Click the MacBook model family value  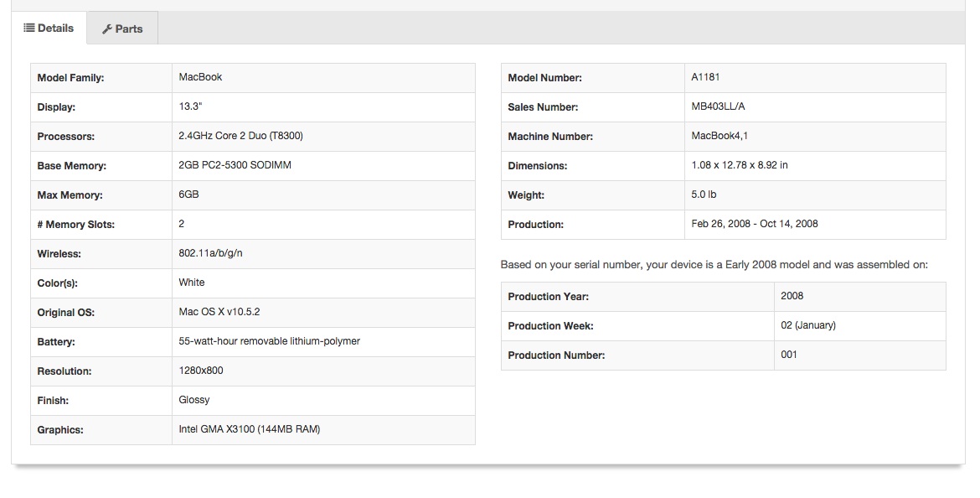pyautogui.click(x=200, y=77)
